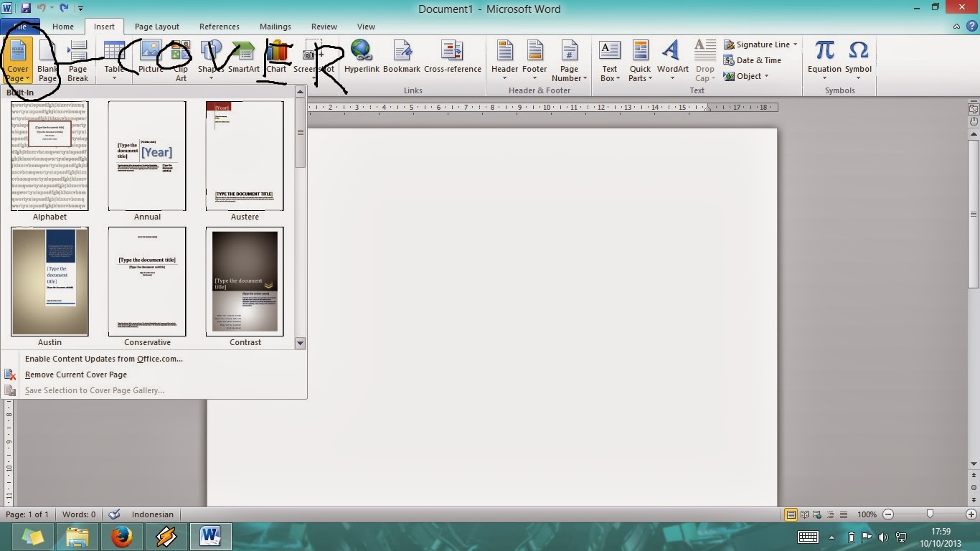This screenshot has width=980, height=551.
Task: Open the Quick Parts menu
Action: [x=640, y=61]
